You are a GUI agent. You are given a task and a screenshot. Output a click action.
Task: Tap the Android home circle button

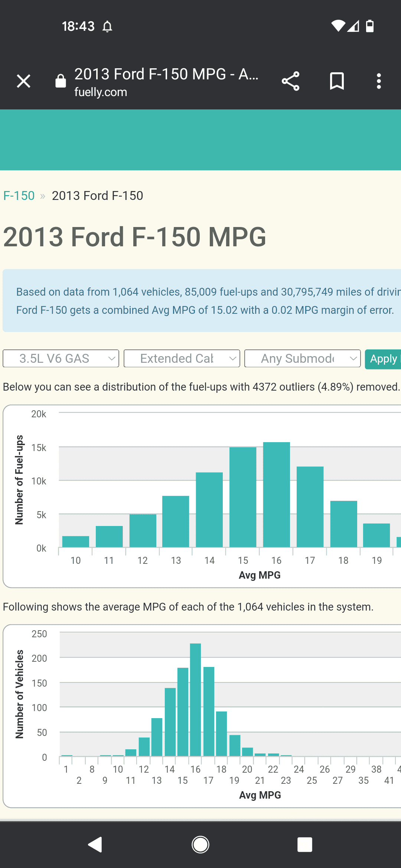(x=200, y=845)
